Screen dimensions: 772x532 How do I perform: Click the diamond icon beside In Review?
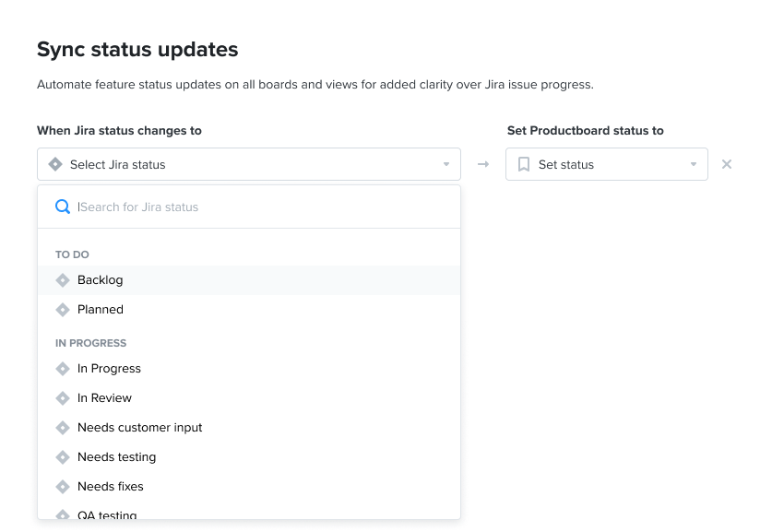click(x=63, y=397)
